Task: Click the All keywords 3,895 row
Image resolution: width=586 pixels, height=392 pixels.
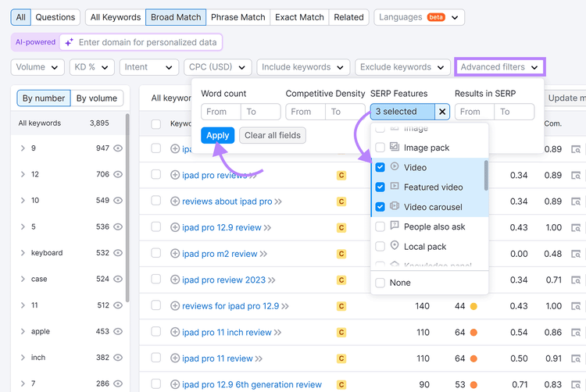Action: (70, 123)
